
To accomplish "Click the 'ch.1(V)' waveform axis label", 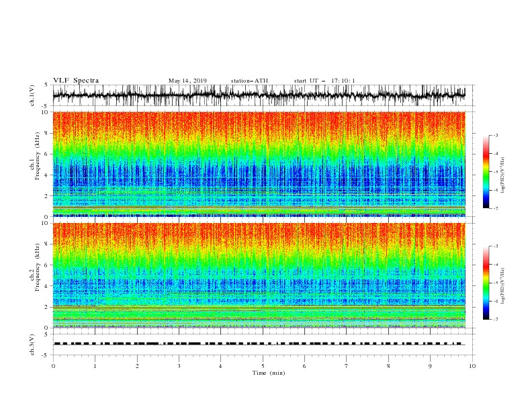I will tap(32, 95).
